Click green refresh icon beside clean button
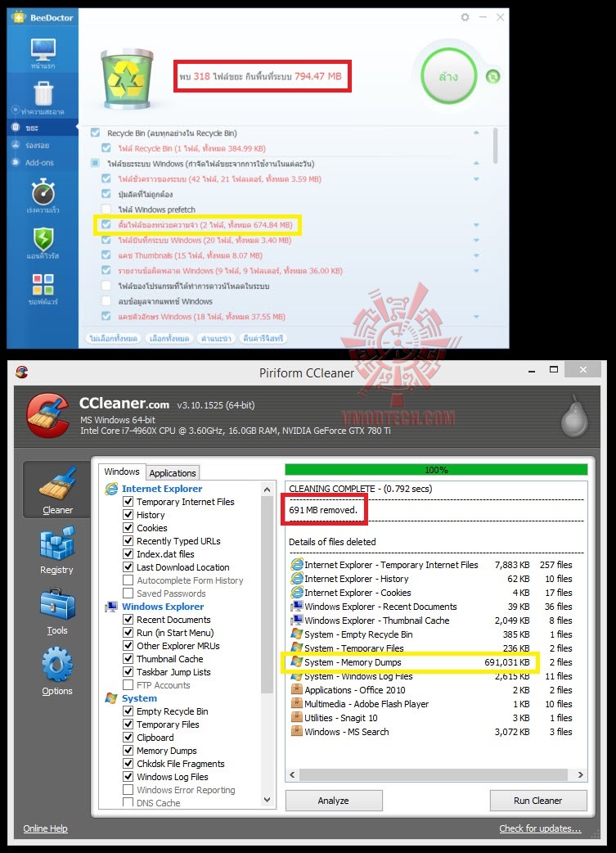 pos(492,77)
